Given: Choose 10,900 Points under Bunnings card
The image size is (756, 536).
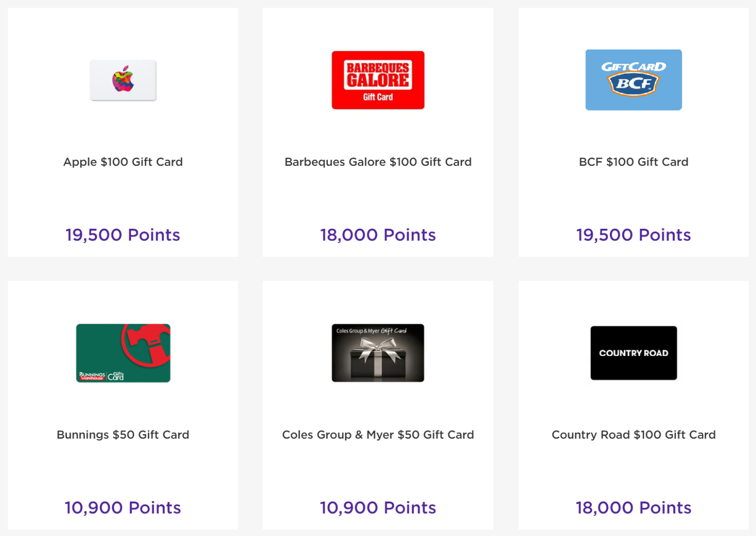Looking at the screenshot, I should [x=123, y=508].
